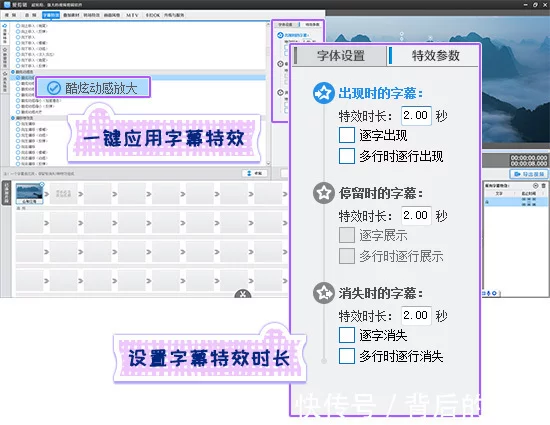The image size is (550, 425).
Task: Click the trash icon above the subtitle list
Action: point(543,185)
